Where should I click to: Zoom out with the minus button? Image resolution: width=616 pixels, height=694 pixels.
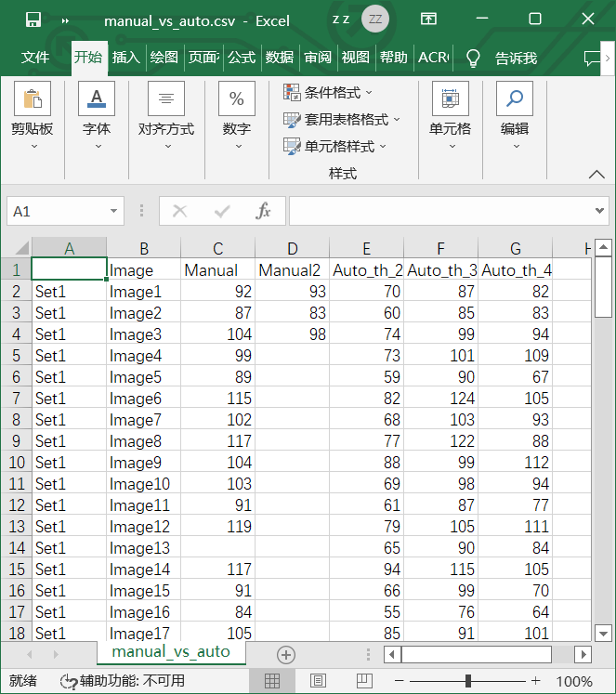click(400, 681)
